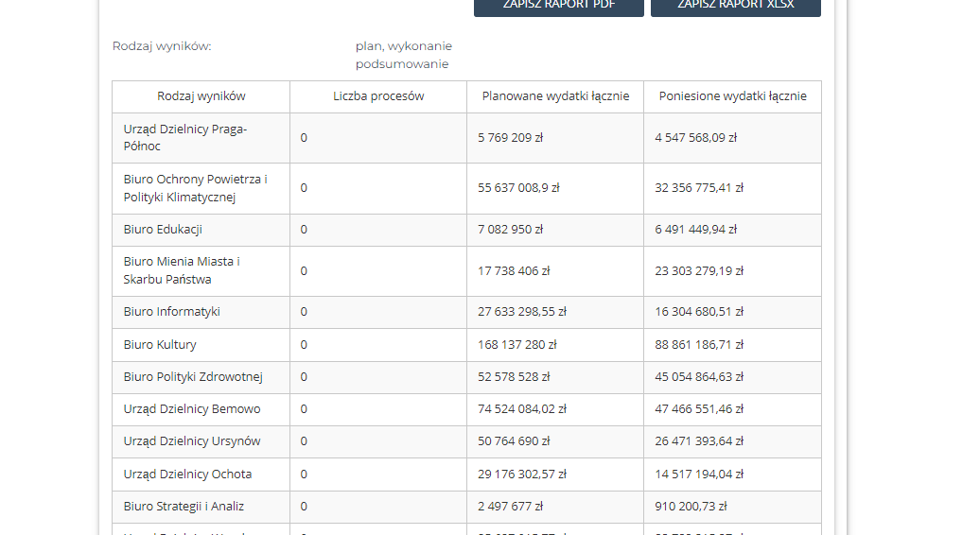Select the incurred amount 4 547 568,09 zł
The height and width of the screenshot is (535, 980).
(x=695, y=138)
